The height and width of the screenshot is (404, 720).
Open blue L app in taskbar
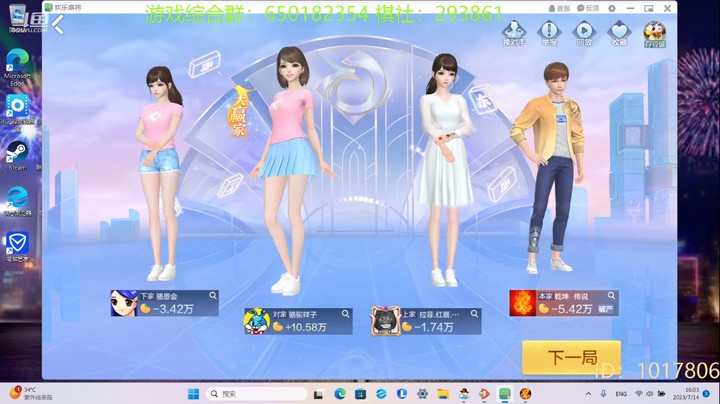[x=402, y=394]
